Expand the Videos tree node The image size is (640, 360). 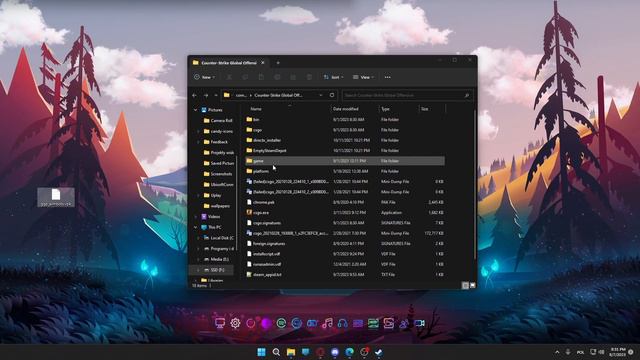pos(196,217)
